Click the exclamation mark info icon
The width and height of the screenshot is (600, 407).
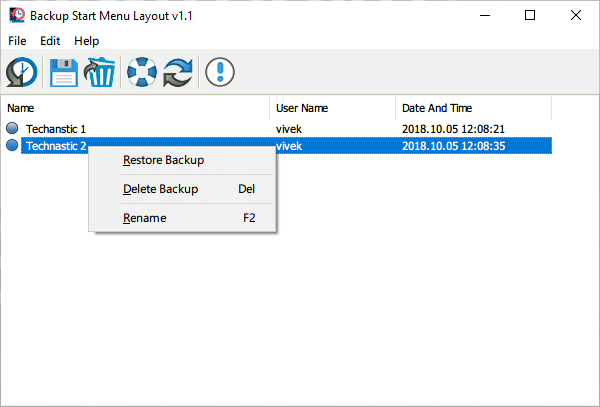point(220,72)
